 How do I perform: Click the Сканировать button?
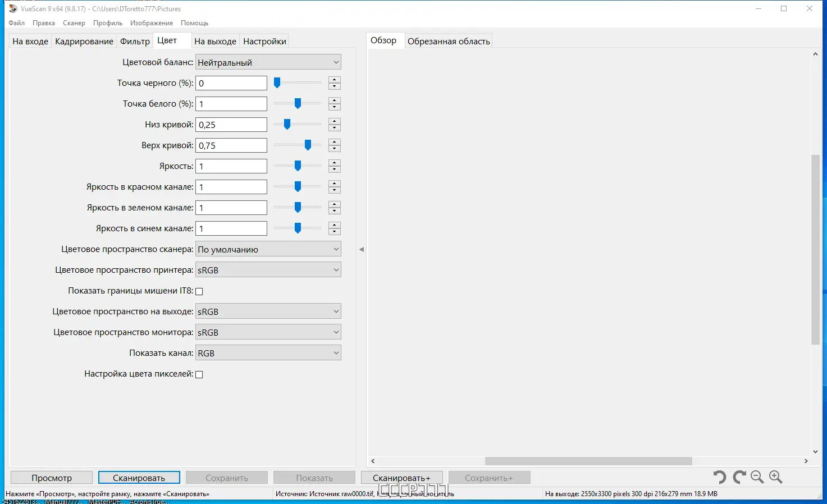(x=139, y=478)
